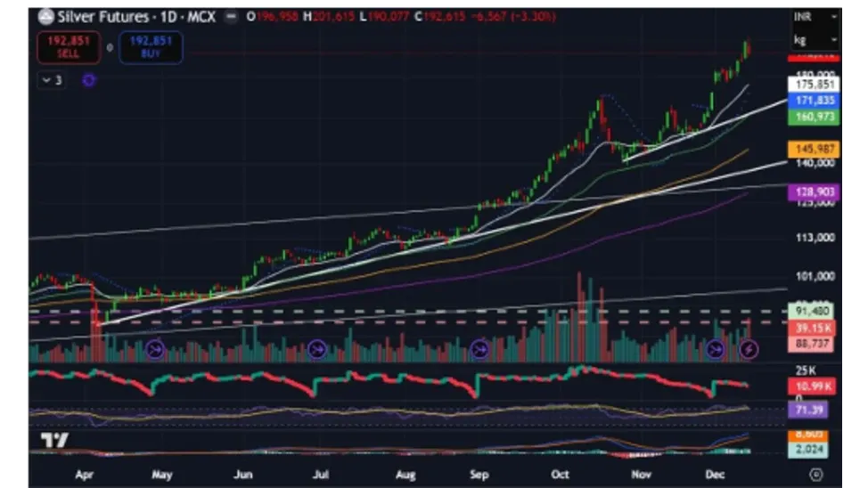This screenshot has width=868, height=488.
Task: Click the high price value in header
Action: (x=334, y=17)
